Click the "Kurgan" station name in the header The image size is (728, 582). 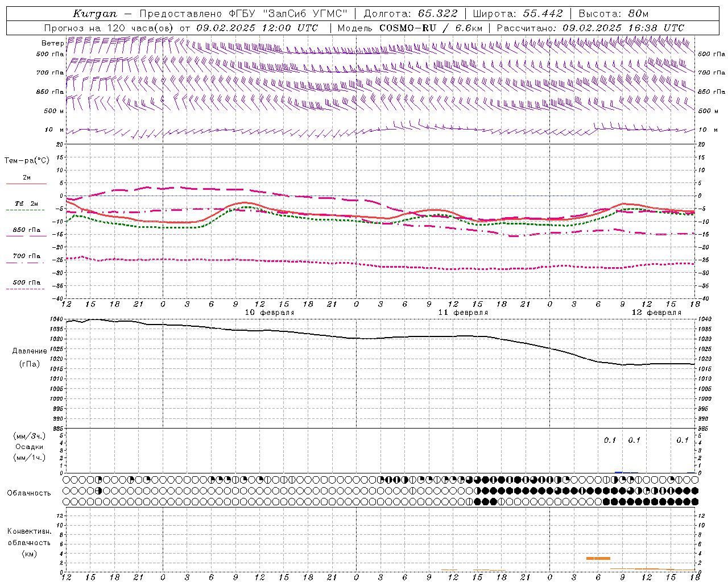(x=95, y=14)
